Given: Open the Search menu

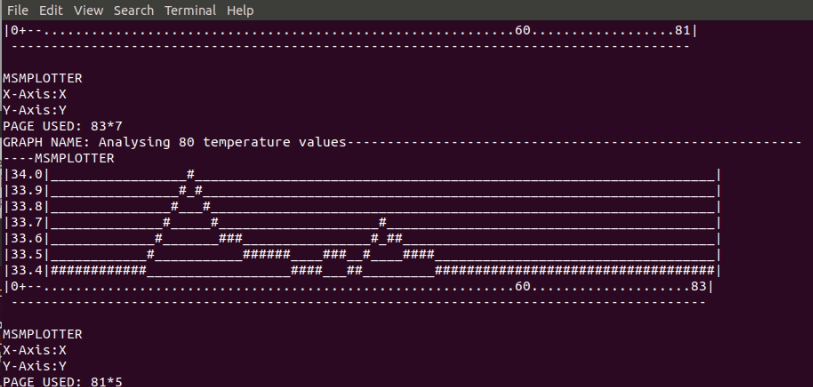Looking at the screenshot, I should coord(134,10).
